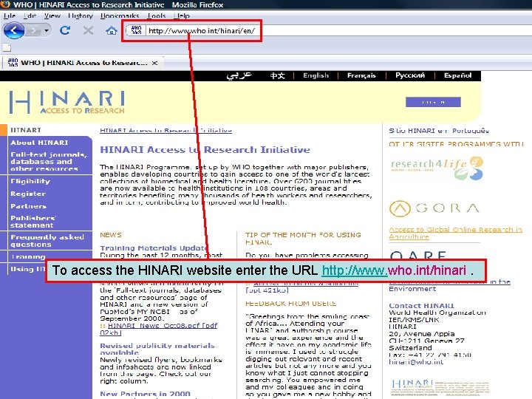This screenshot has height=399, width=532.
Task: Go back with the Firefox Back arrow
Action: [13, 31]
